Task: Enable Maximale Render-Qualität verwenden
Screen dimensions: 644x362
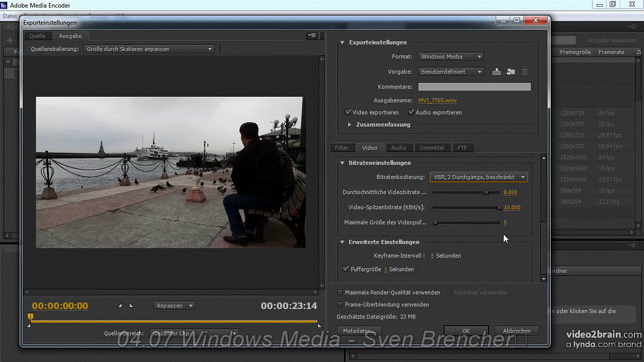Action: [x=340, y=292]
